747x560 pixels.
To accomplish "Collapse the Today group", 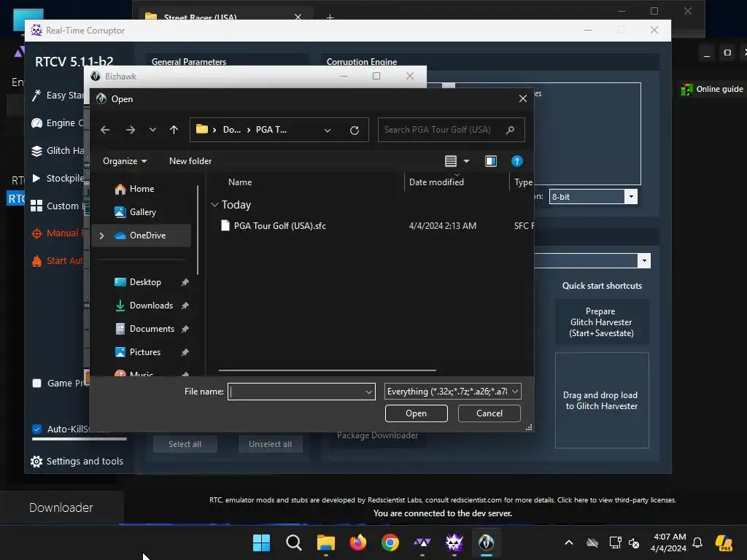I will click(x=215, y=205).
